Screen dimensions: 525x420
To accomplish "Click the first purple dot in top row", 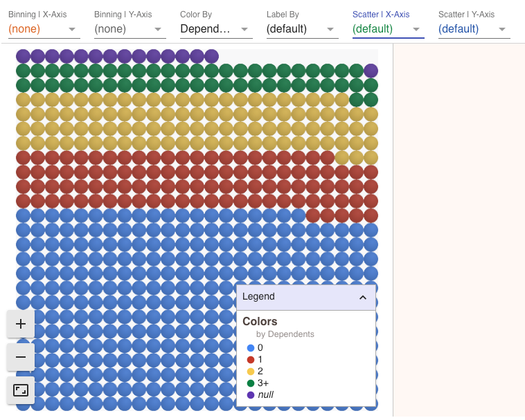I will 23,56.
